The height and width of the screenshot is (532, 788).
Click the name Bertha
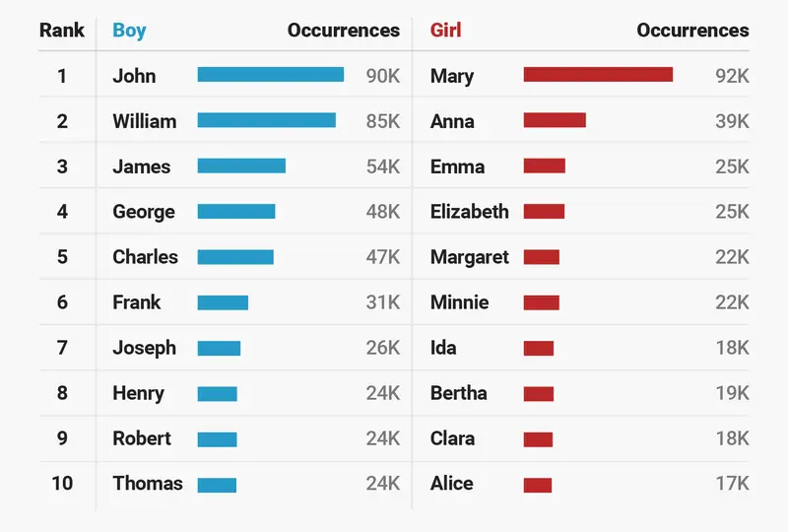coord(458,393)
